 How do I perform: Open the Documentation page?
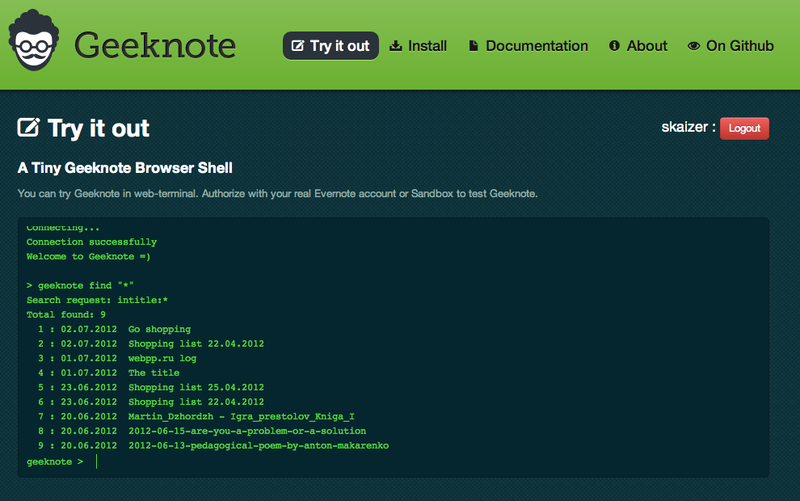point(528,46)
